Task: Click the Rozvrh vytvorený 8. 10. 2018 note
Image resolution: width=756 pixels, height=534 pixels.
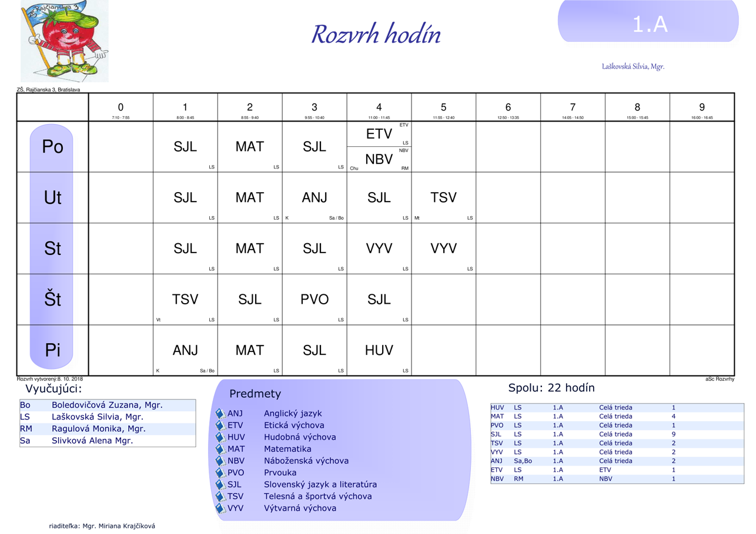Action: point(50,379)
